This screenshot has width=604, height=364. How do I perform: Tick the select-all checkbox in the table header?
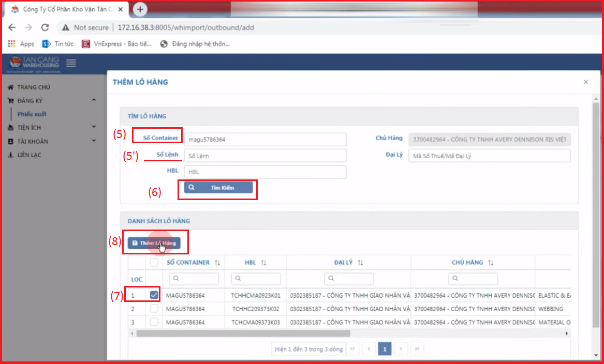154,263
